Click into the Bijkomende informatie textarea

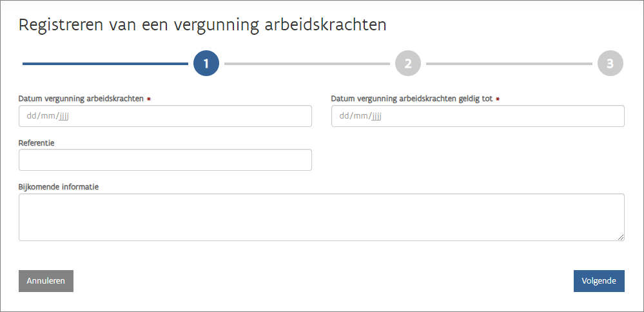(321, 217)
